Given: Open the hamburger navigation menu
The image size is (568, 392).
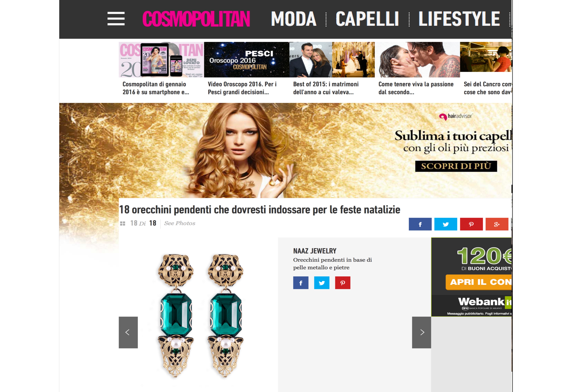Looking at the screenshot, I should (x=116, y=19).
